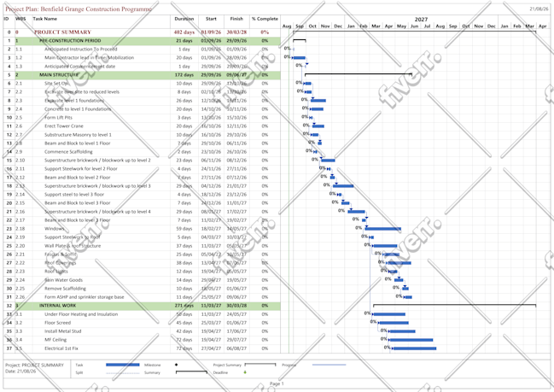554x392 pixels.
Task: Click task 'Floor Screed'
Action: click(x=57, y=323)
